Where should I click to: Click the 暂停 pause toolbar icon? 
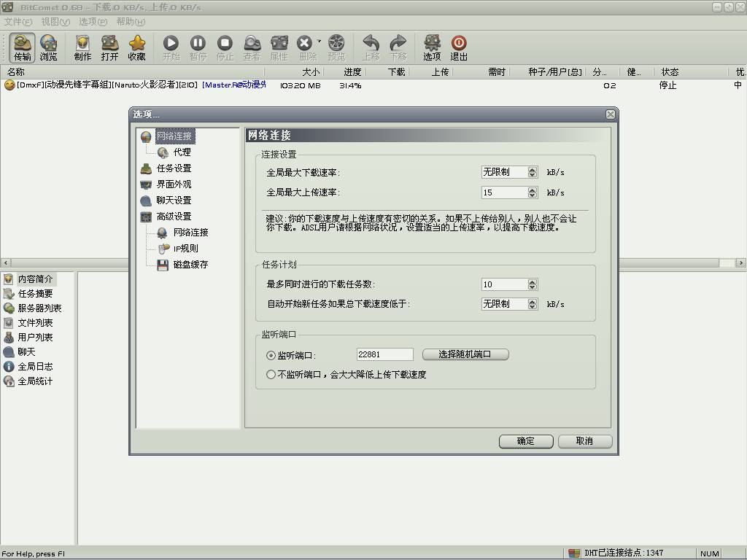pyautogui.click(x=198, y=47)
